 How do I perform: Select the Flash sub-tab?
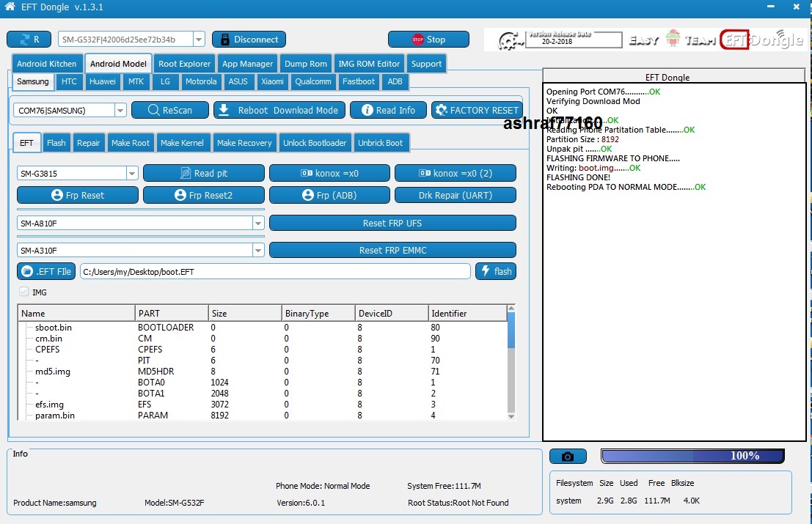pos(56,143)
